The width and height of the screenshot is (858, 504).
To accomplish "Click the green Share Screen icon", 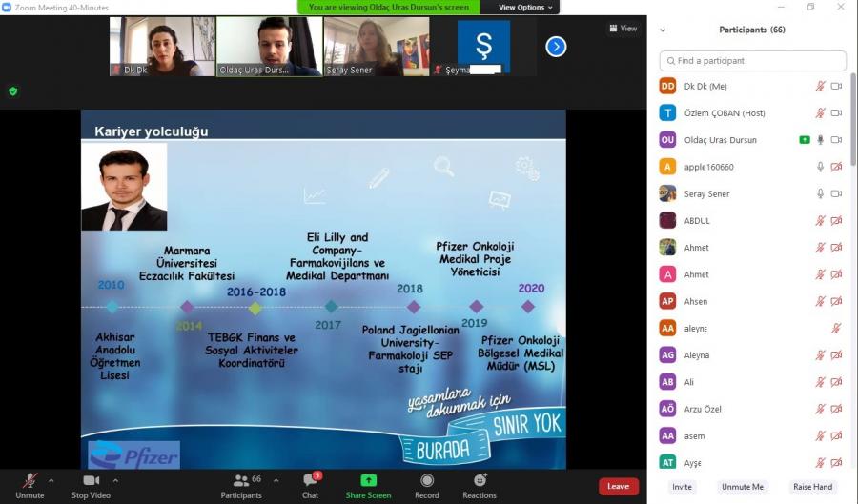I will 368,481.
